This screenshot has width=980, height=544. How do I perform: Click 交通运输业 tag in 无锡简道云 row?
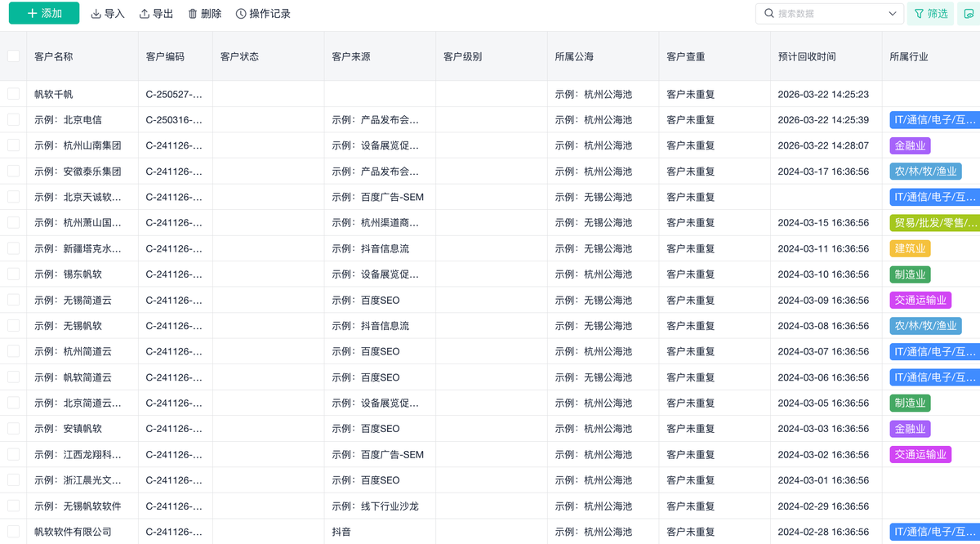click(x=920, y=300)
